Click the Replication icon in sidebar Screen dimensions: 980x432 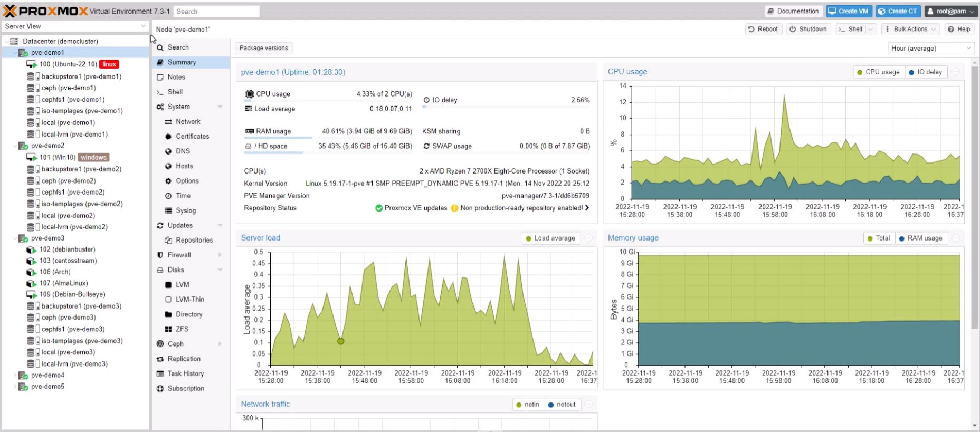click(x=160, y=359)
